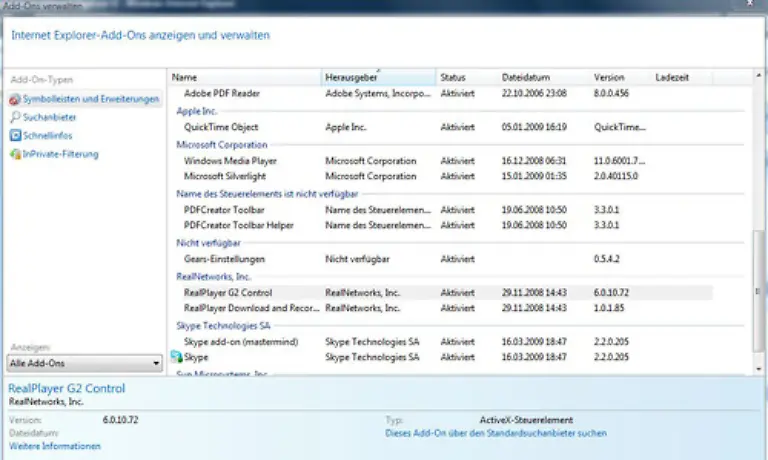
Task: Sort by the Name column header
Action: tap(245, 77)
